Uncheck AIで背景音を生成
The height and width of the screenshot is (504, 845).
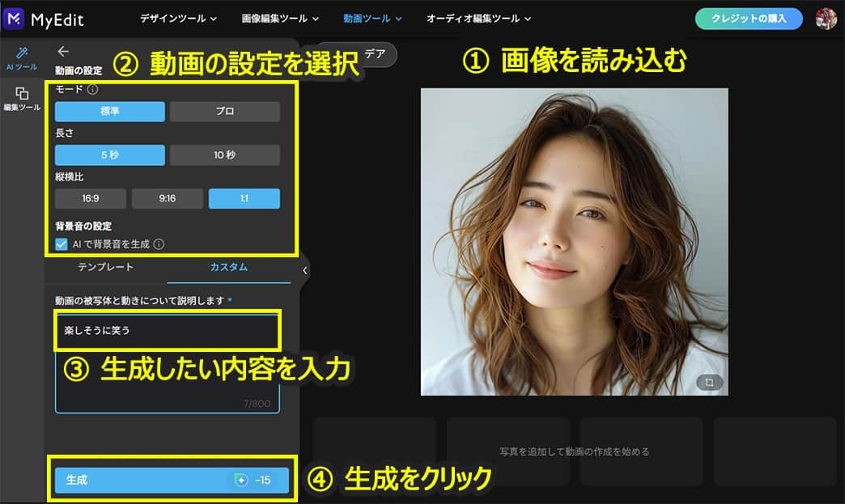[x=63, y=244]
